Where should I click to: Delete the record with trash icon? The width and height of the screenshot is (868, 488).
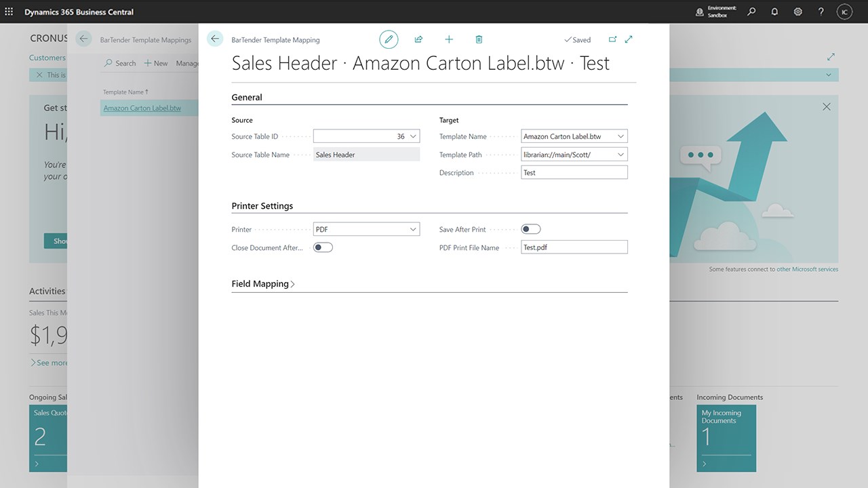coord(479,39)
